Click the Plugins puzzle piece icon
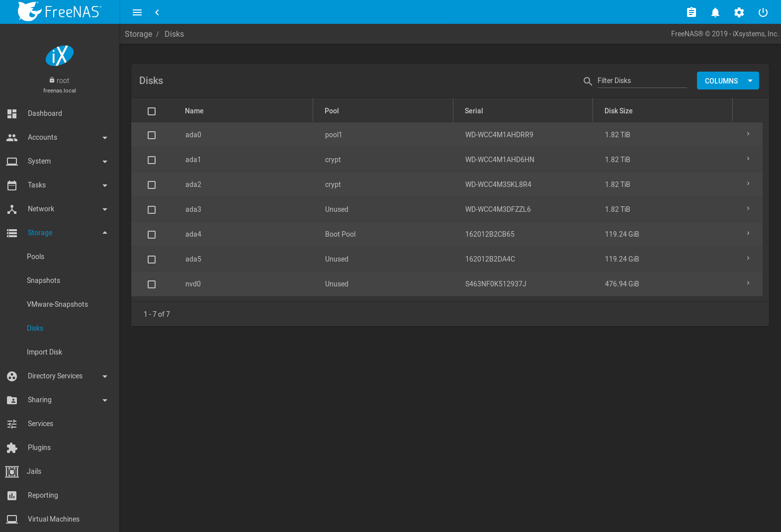The height and width of the screenshot is (532, 781). [12, 447]
